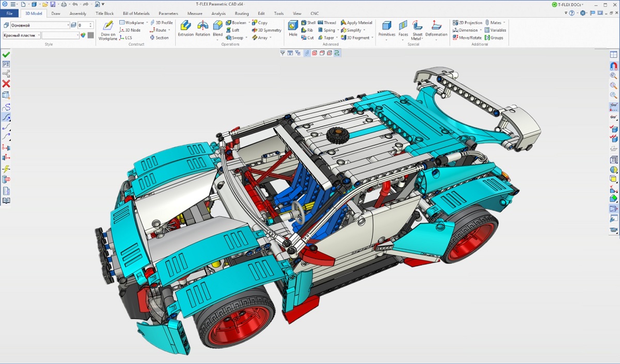Apply the Shell operation

pos(308,23)
